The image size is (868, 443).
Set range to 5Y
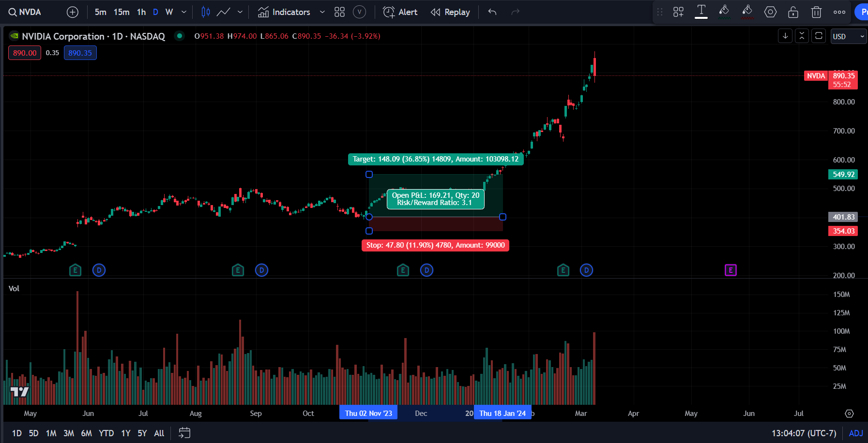tap(142, 433)
